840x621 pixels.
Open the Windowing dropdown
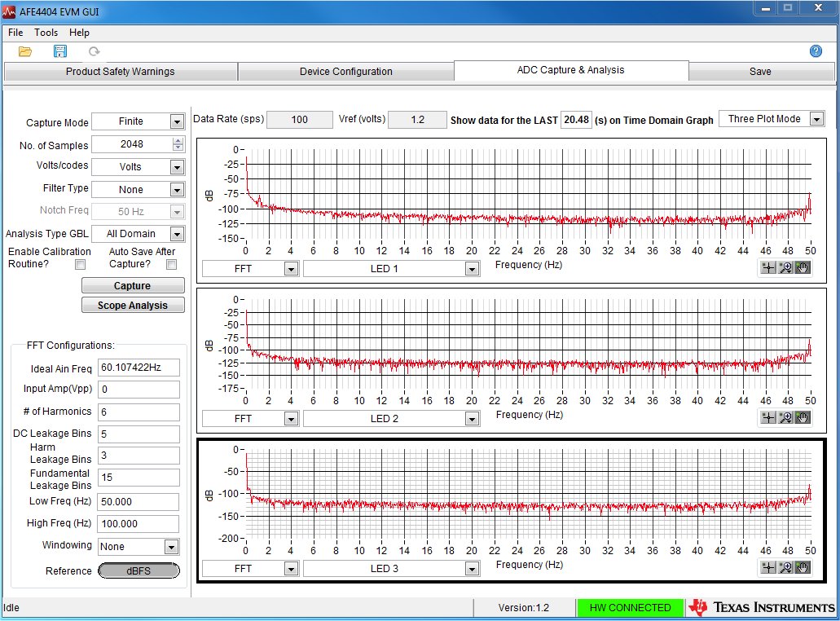pos(171,547)
